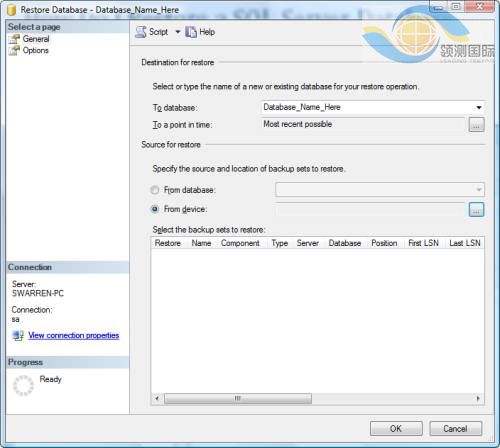The width and height of the screenshot is (500, 448).
Task: Select the From device radio button
Action: click(155, 209)
